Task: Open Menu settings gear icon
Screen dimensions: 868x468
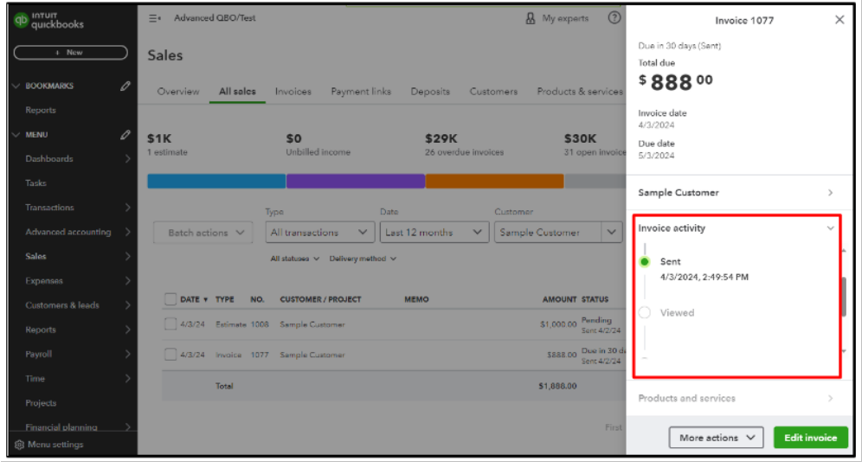Action: tap(19, 445)
